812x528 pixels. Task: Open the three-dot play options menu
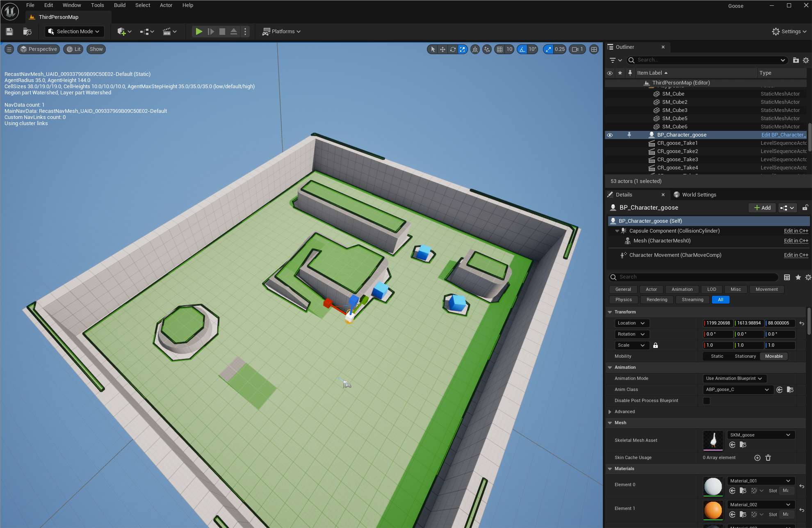coord(245,32)
